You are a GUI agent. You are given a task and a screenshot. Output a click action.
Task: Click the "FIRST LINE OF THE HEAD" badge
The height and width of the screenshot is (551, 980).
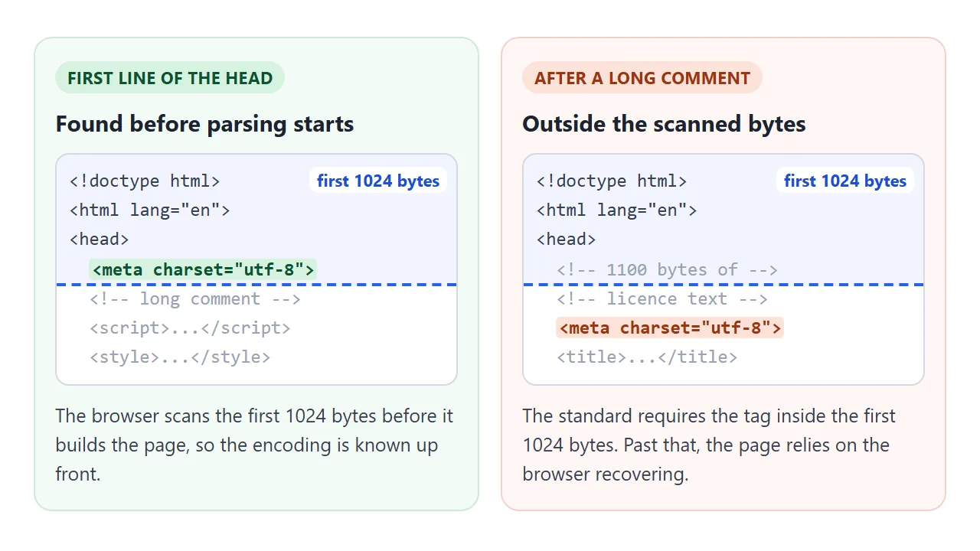(x=170, y=78)
